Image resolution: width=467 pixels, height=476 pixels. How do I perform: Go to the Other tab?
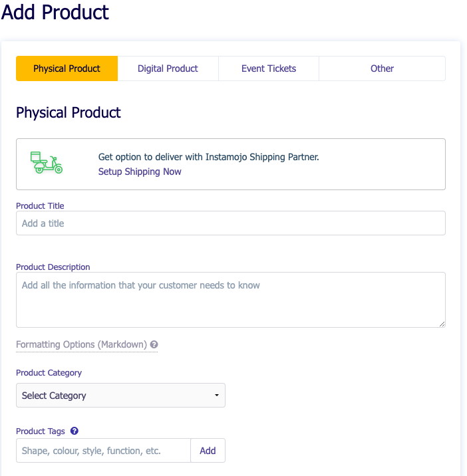tap(382, 68)
